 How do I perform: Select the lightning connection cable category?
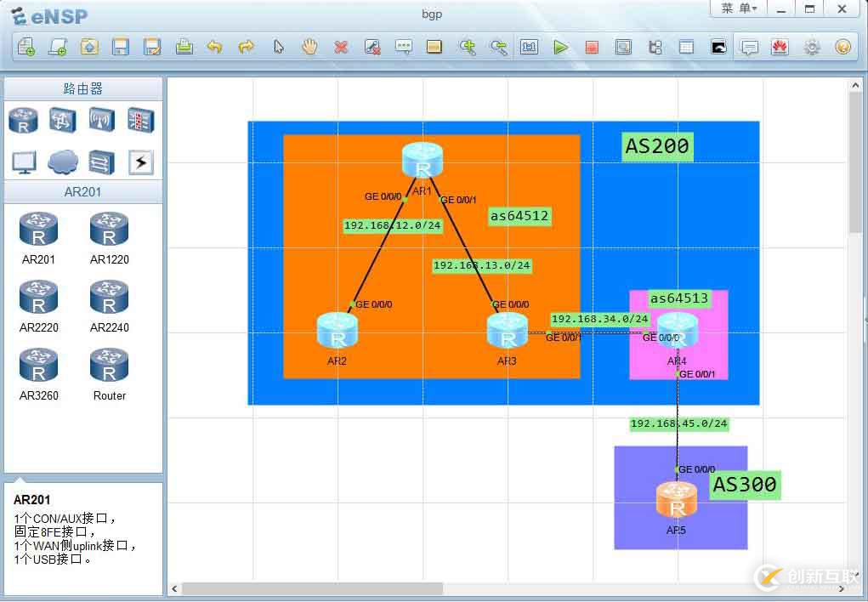[x=140, y=162]
